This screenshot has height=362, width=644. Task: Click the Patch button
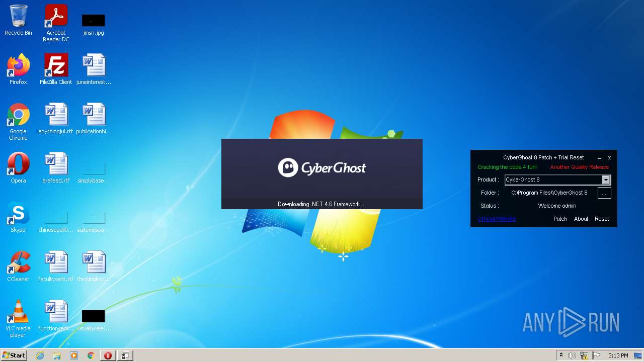click(x=560, y=219)
